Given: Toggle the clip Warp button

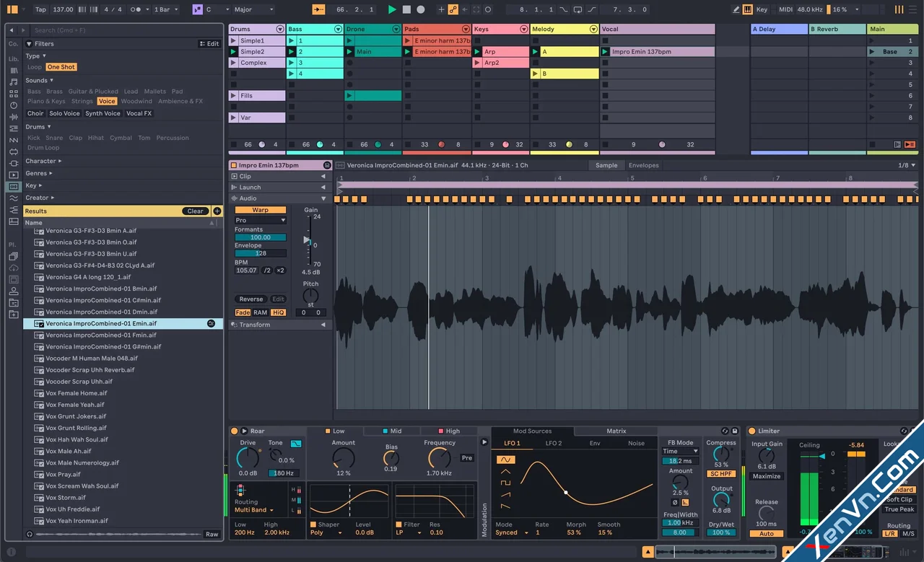Looking at the screenshot, I should (x=260, y=210).
